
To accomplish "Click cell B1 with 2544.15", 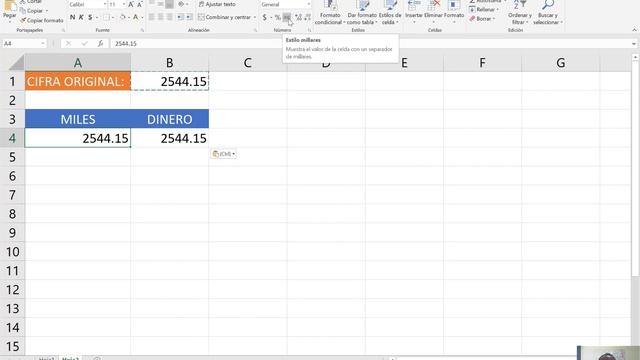I will coord(170,81).
